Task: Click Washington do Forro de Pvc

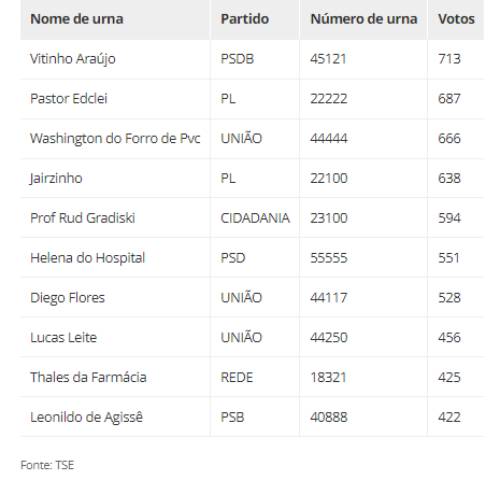Action: click(115, 138)
